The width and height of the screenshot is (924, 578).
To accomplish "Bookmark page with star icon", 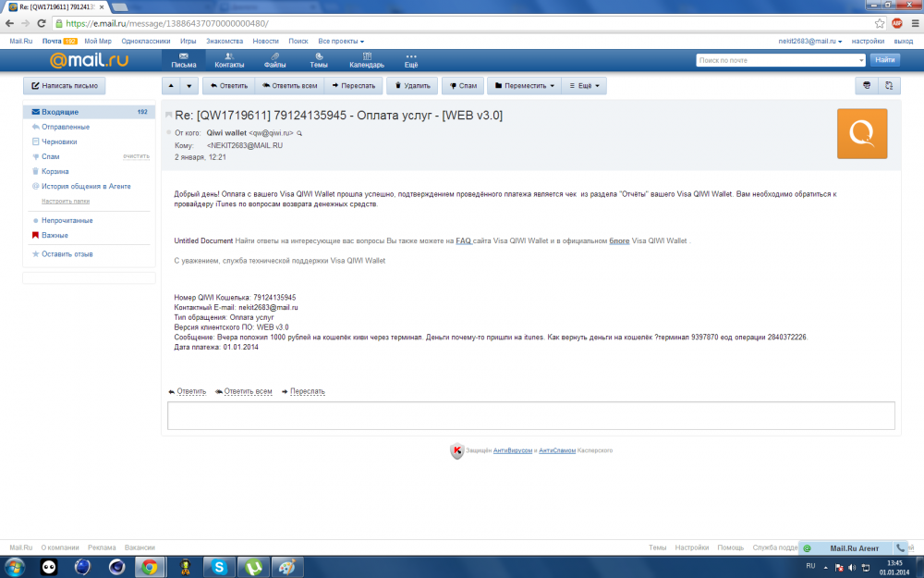I will click(880, 24).
